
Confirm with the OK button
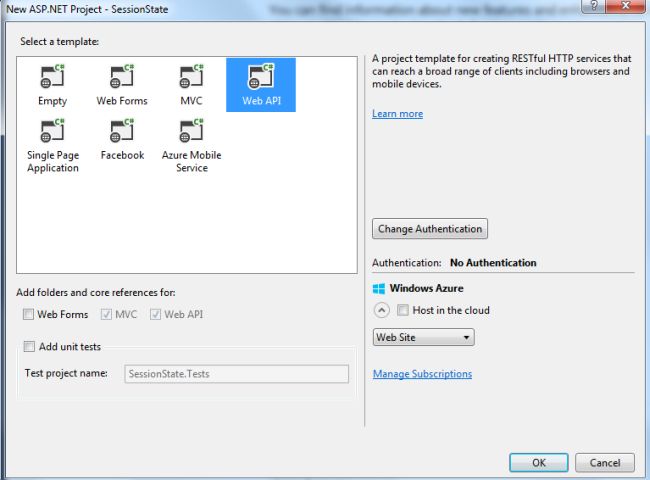(x=539, y=463)
